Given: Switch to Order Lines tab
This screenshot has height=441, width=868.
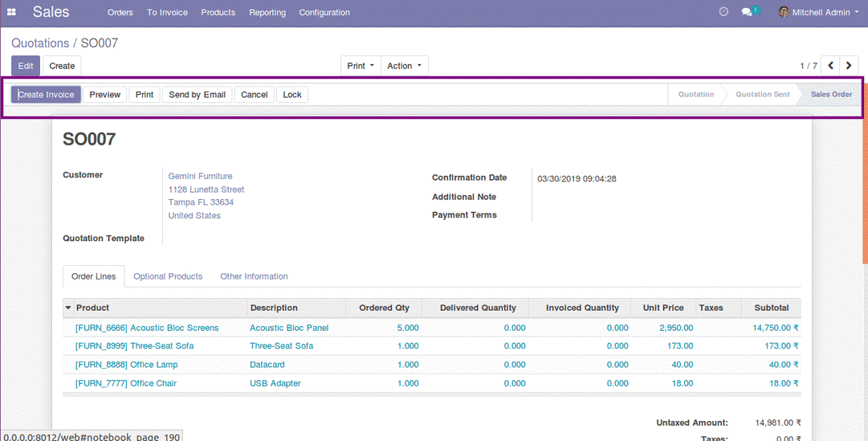Looking at the screenshot, I should coord(94,276).
